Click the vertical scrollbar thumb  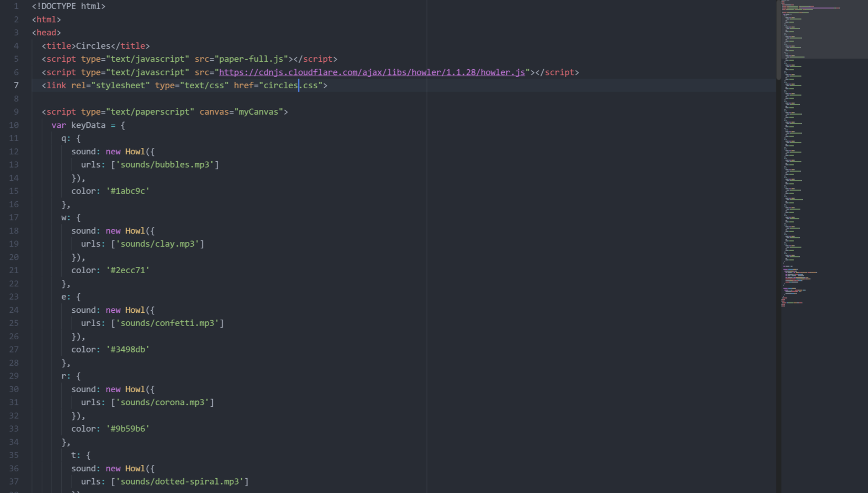tap(778, 40)
